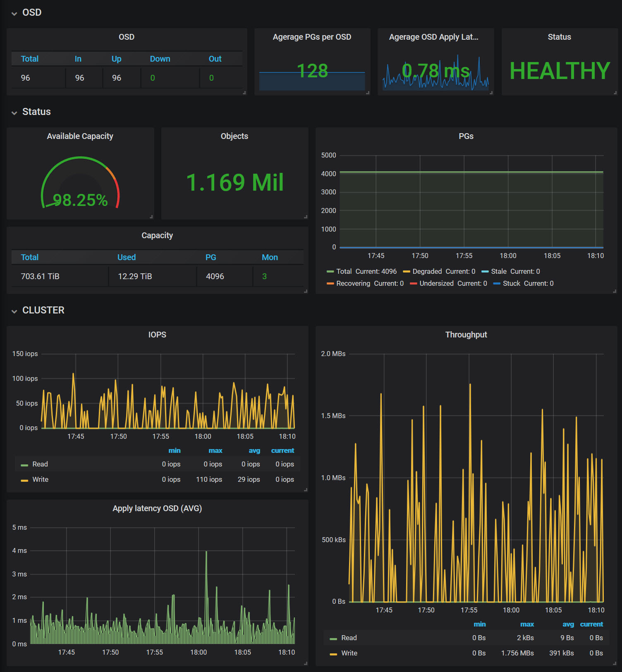Click the Recovering legend color swatch

pyautogui.click(x=330, y=284)
